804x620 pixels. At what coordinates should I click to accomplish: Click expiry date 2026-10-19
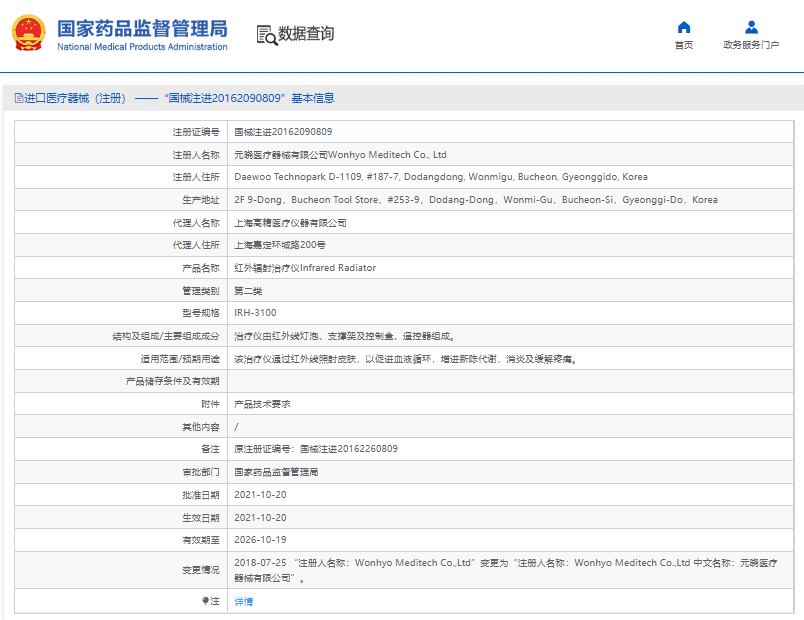(260, 539)
